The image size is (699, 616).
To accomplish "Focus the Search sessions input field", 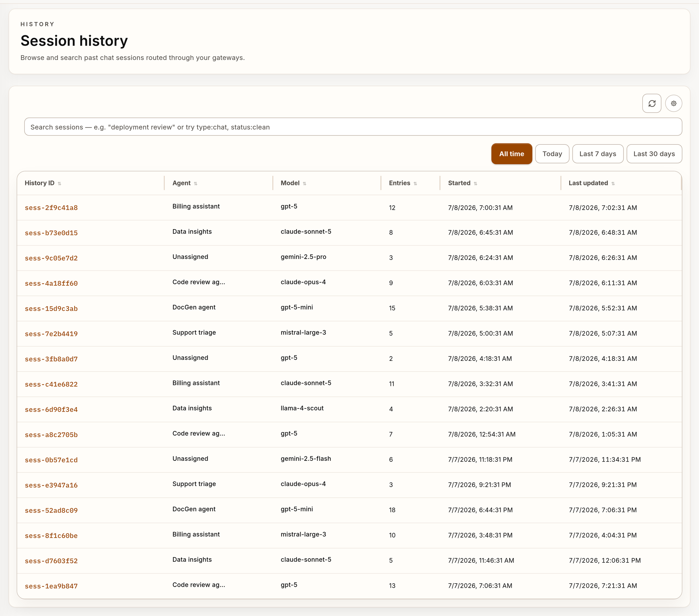I will (x=353, y=127).
